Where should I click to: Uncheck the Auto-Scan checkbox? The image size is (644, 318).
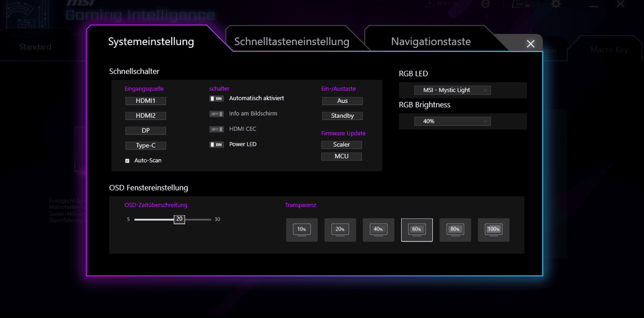(x=127, y=161)
